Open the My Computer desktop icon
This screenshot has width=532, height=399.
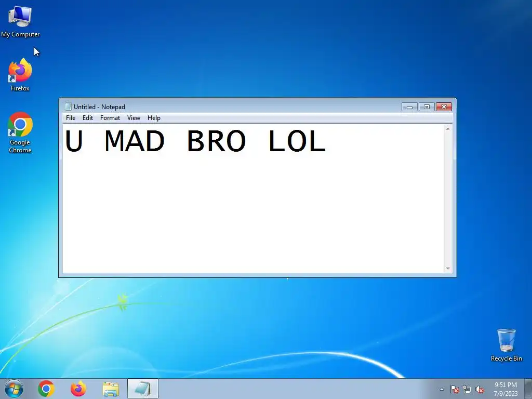click(x=20, y=21)
